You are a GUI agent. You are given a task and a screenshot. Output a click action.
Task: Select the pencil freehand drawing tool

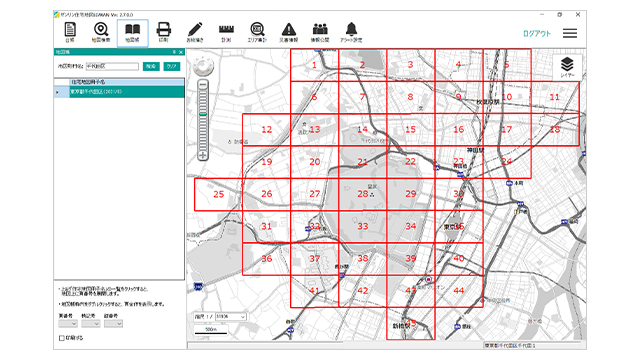pyautogui.click(x=195, y=32)
